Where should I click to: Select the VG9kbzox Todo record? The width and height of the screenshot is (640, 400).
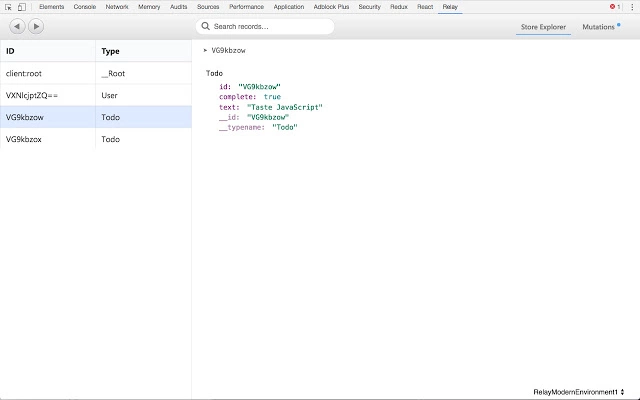(96, 139)
